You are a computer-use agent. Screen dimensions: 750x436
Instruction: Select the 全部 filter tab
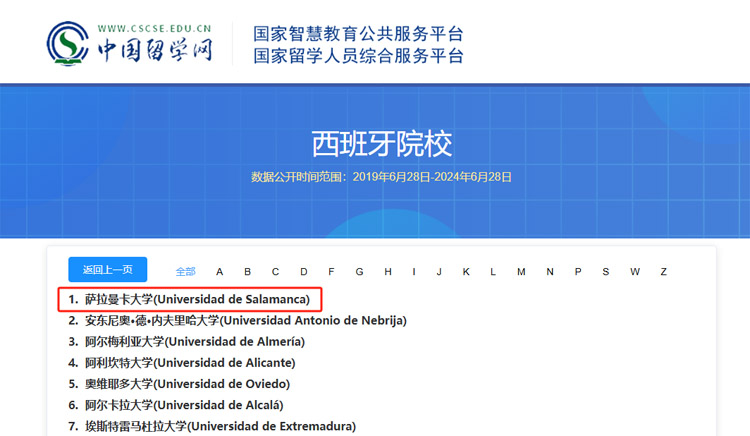tap(186, 272)
